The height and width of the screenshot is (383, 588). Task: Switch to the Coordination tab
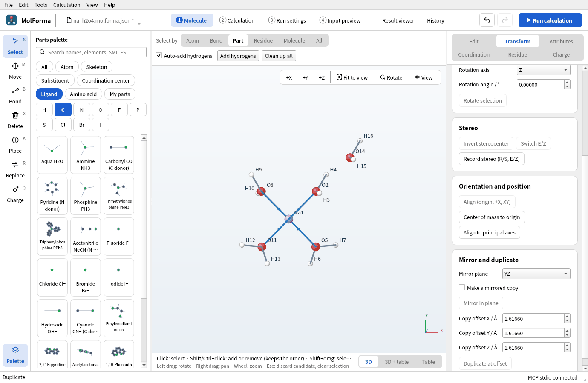(474, 54)
